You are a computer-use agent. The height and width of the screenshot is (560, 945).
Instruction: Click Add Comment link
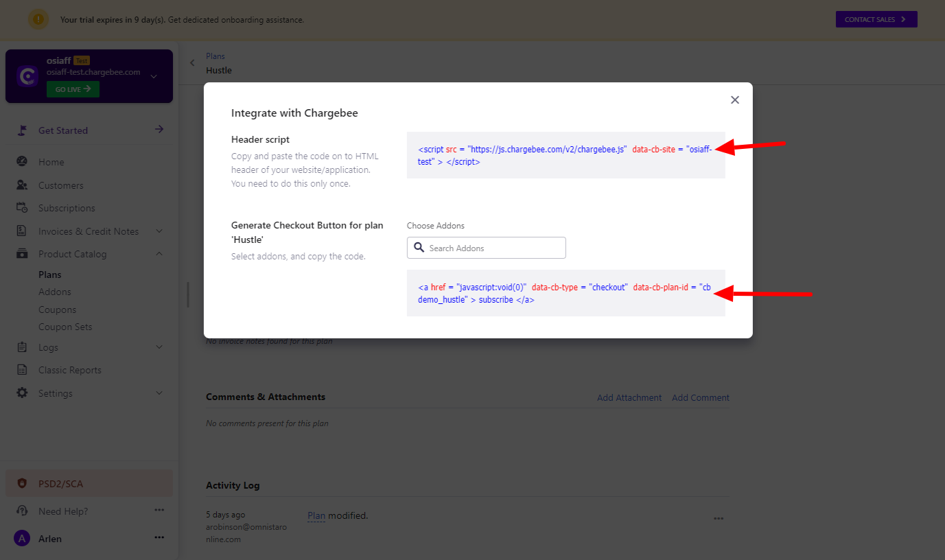[701, 397]
